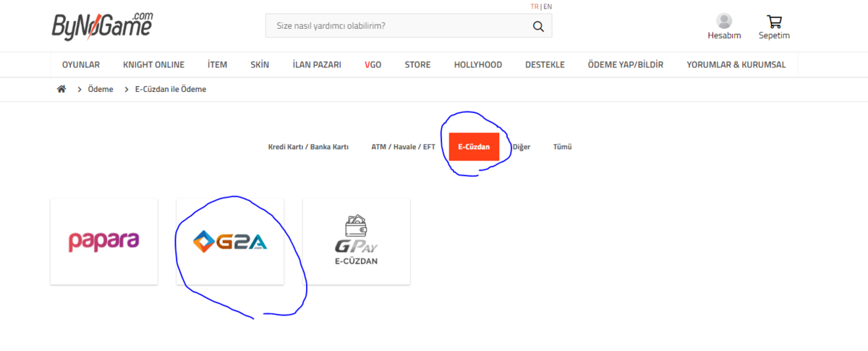
Task: Pick the GPay E-Cüzdan payment card
Action: click(x=357, y=242)
